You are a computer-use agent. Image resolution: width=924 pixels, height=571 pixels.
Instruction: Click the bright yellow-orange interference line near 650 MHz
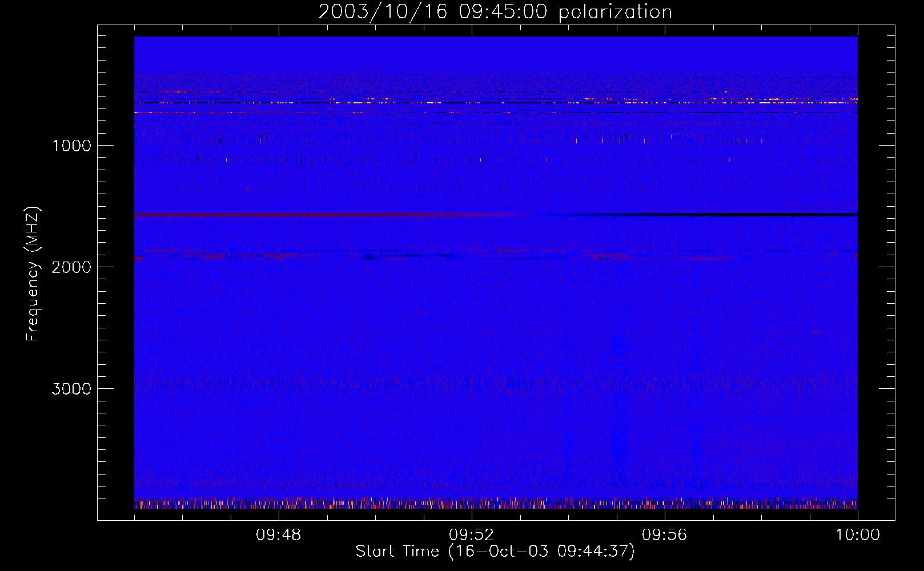click(496, 103)
